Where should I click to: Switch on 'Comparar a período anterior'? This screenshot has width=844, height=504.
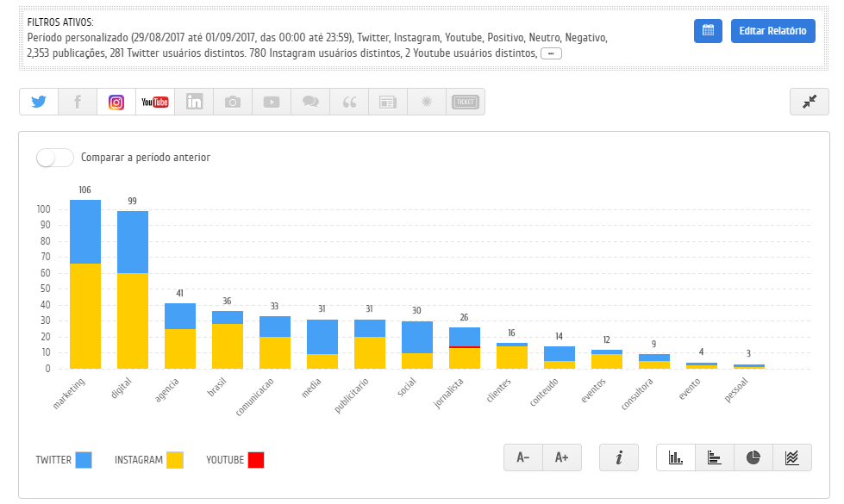(x=54, y=158)
